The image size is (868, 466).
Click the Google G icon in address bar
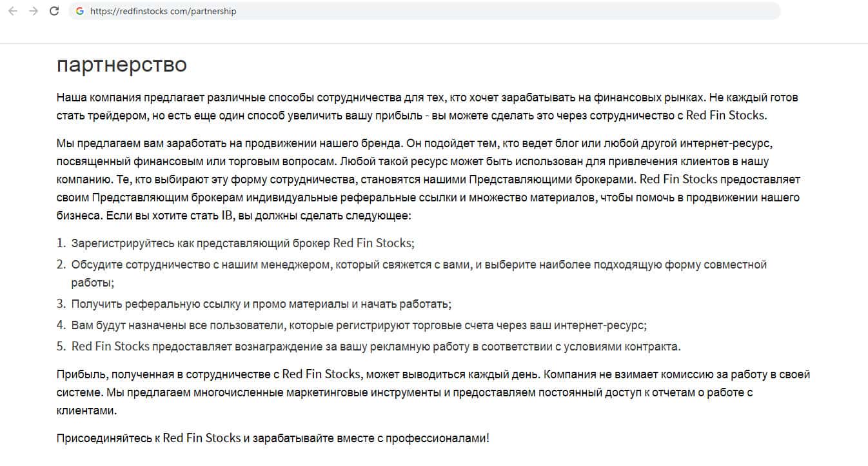click(80, 11)
